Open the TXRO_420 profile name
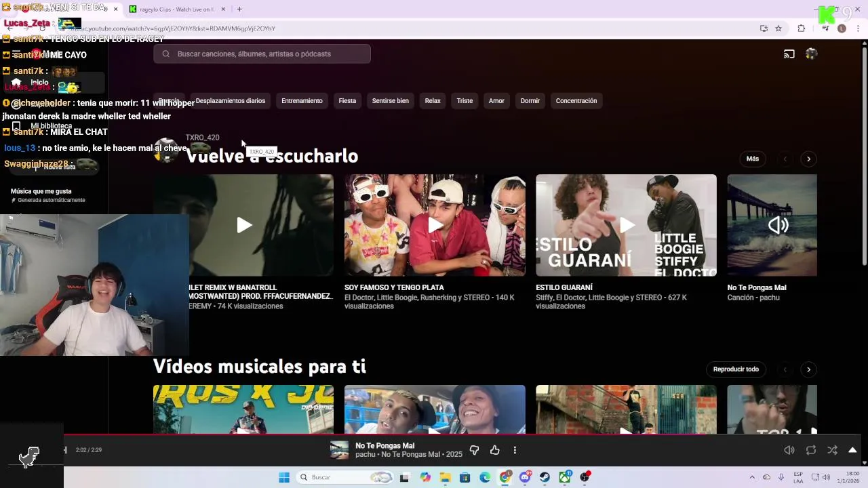This screenshot has width=868, height=488. [202, 138]
